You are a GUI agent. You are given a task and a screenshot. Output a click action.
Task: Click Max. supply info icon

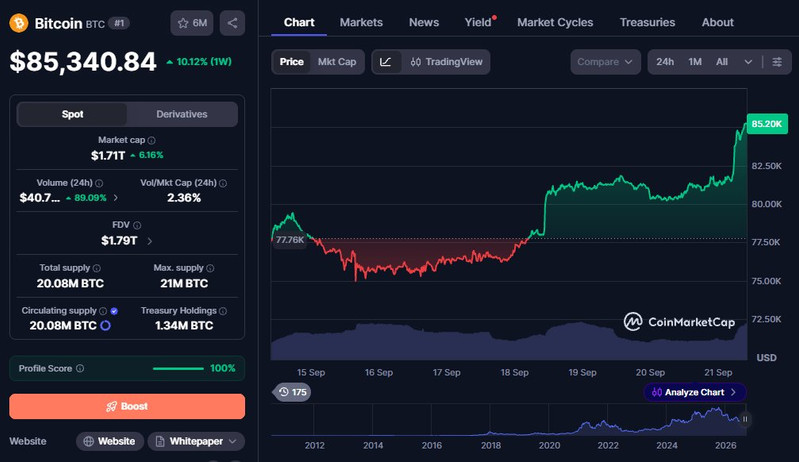(x=210, y=268)
